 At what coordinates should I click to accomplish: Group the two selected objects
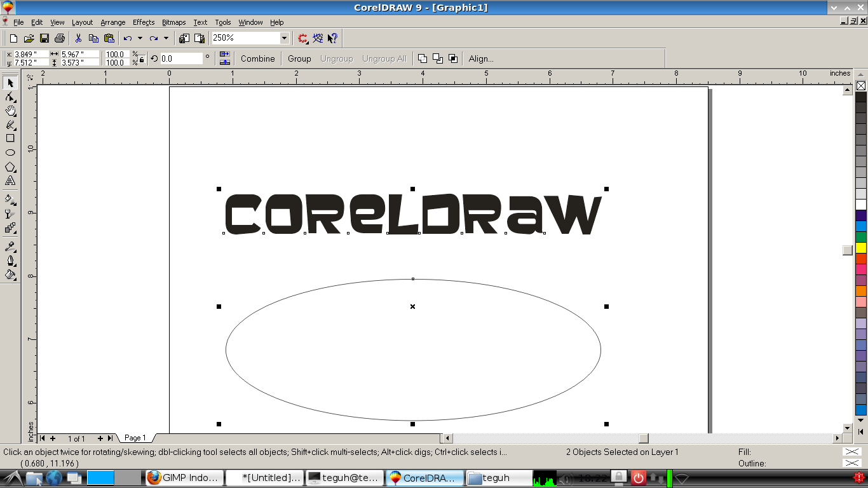coord(299,58)
